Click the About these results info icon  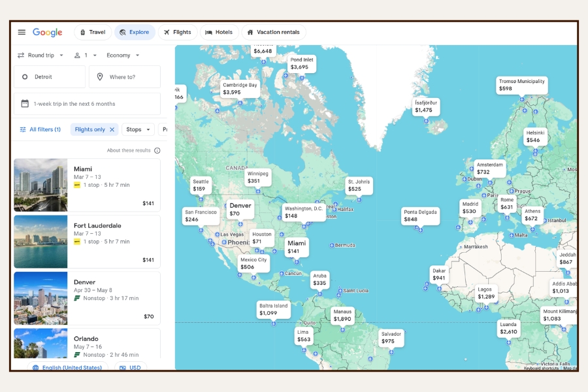pos(157,150)
